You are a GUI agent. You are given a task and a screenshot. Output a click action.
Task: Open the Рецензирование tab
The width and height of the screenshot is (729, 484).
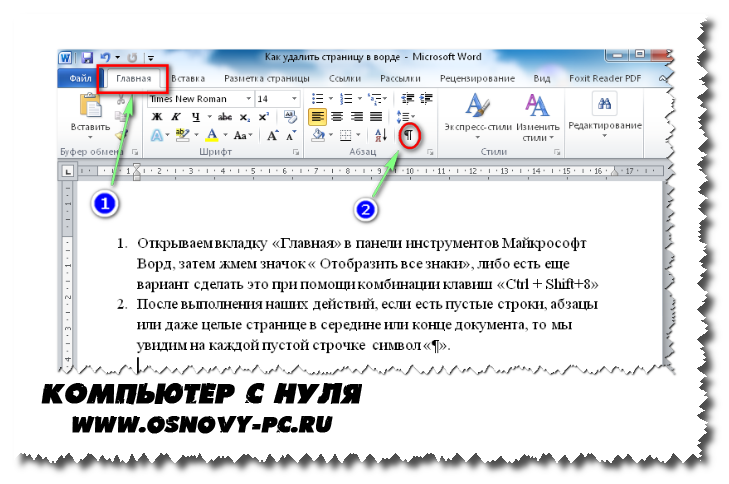click(477, 79)
